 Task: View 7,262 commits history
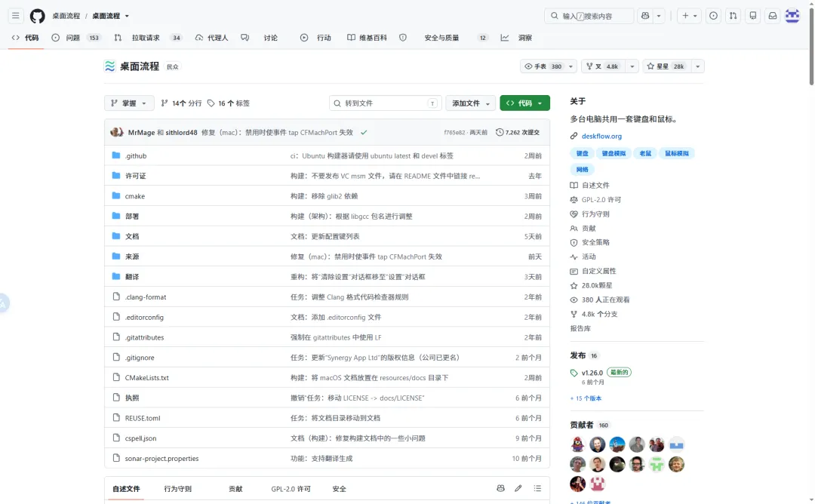click(518, 132)
